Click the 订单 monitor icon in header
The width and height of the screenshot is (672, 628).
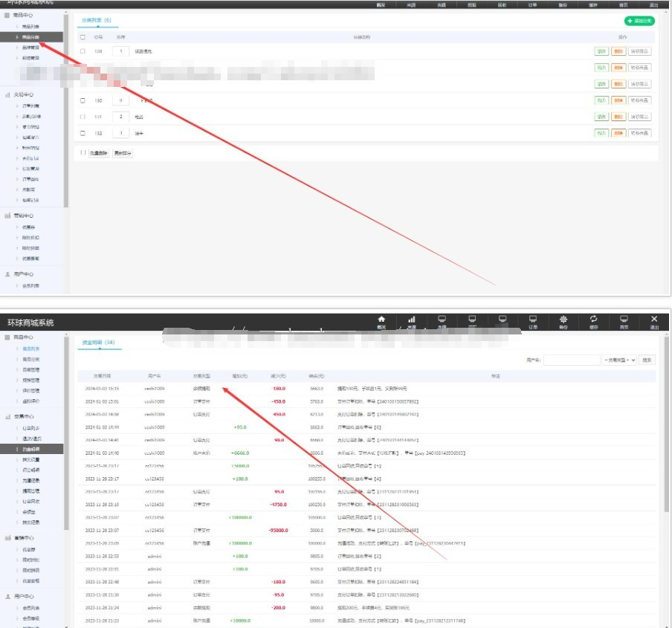pos(532,319)
